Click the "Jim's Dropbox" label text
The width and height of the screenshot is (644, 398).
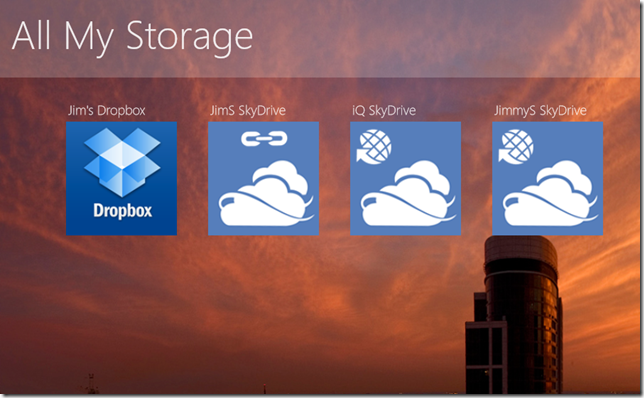click(107, 110)
